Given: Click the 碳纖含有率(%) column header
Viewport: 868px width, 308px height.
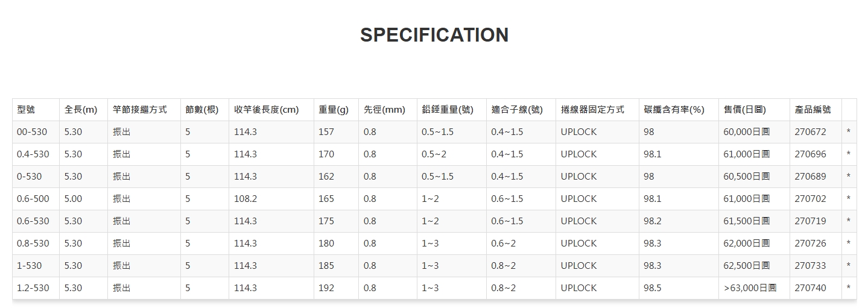Looking at the screenshot, I should 674,110.
